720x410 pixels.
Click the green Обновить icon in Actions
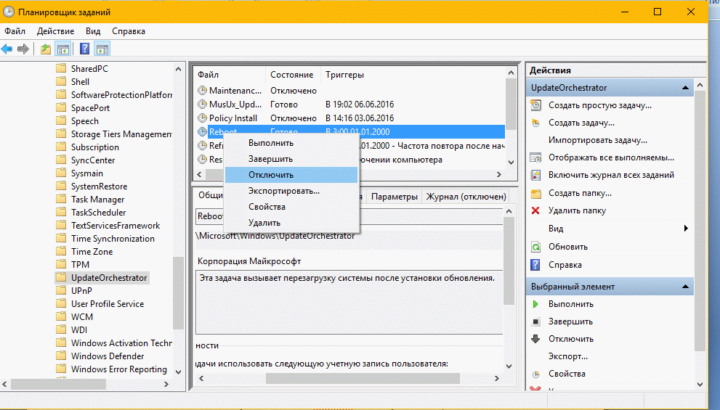pos(537,246)
